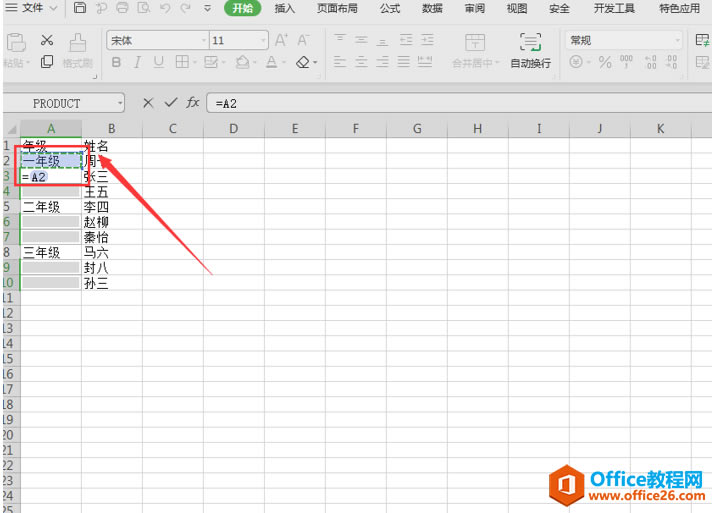Open the 常规 number format dropdown
The height and width of the screenshot is (513, 712).
point(677,40)
